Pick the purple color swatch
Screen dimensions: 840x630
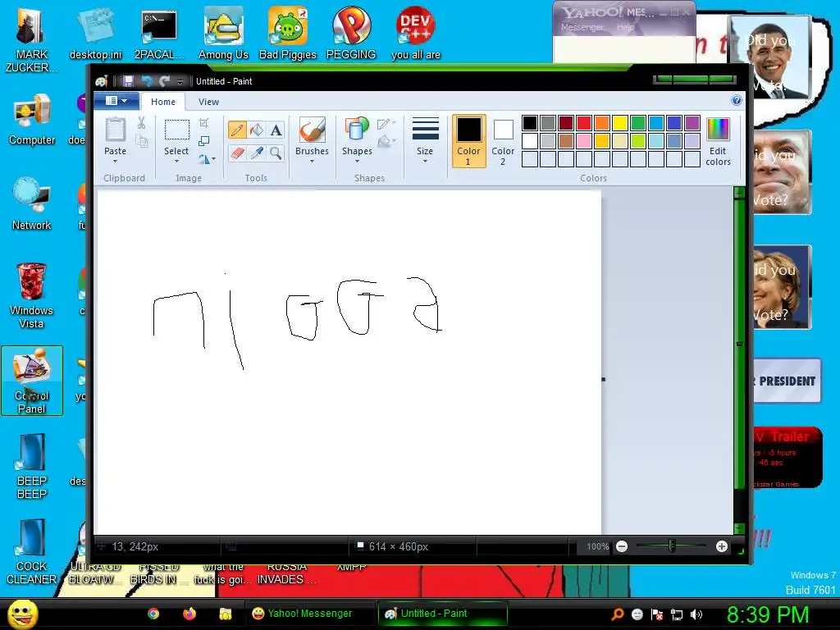(x=692, y=123)
